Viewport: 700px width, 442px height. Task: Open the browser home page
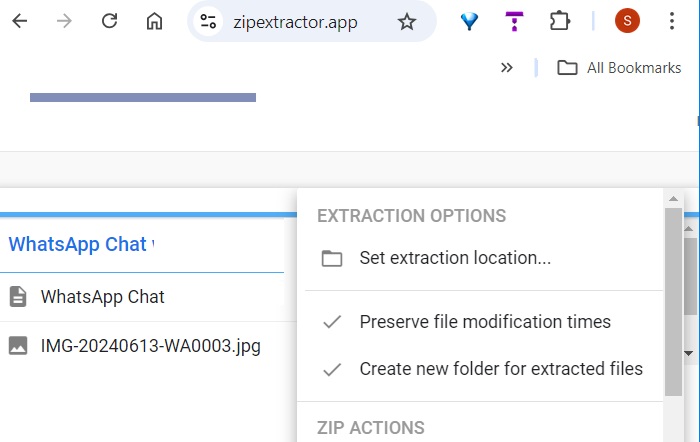coord(154,21)
